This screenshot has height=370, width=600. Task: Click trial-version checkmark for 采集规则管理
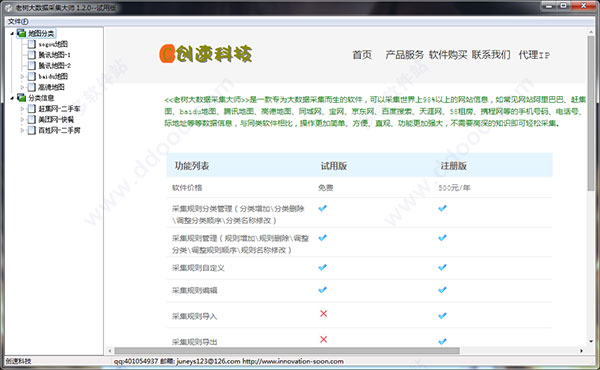pos(323,238)
